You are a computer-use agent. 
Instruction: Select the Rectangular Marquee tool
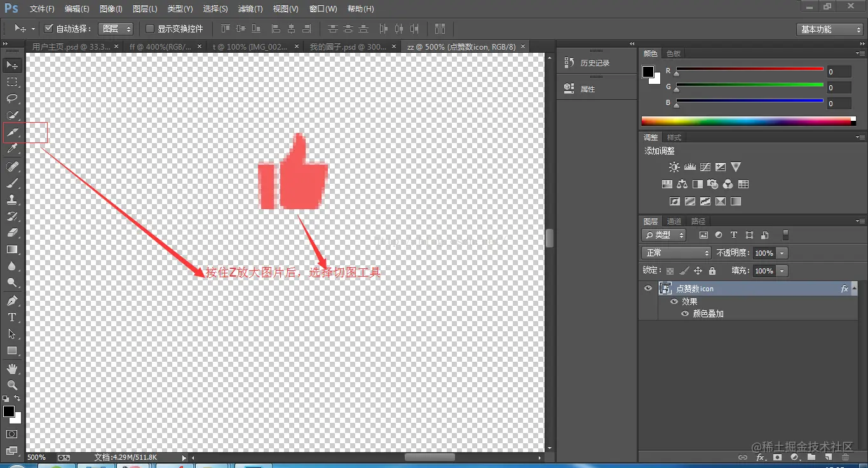tap(12, 82)
